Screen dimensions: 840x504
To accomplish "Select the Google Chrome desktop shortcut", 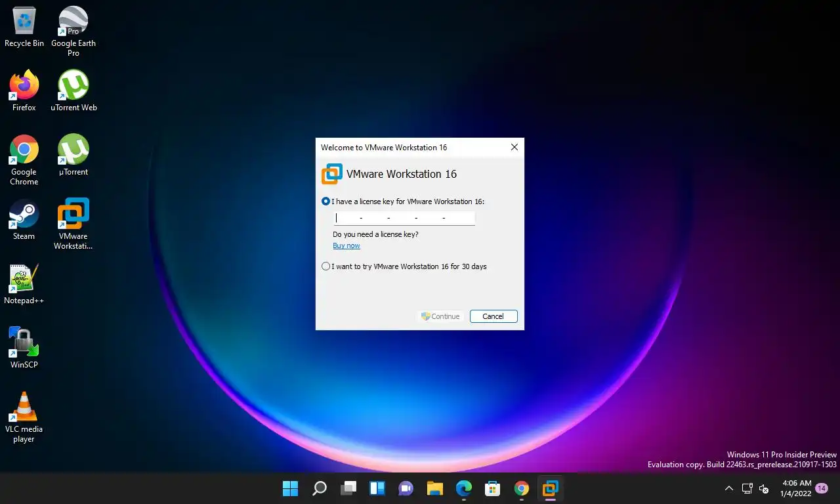I will [x=24, y=160].
